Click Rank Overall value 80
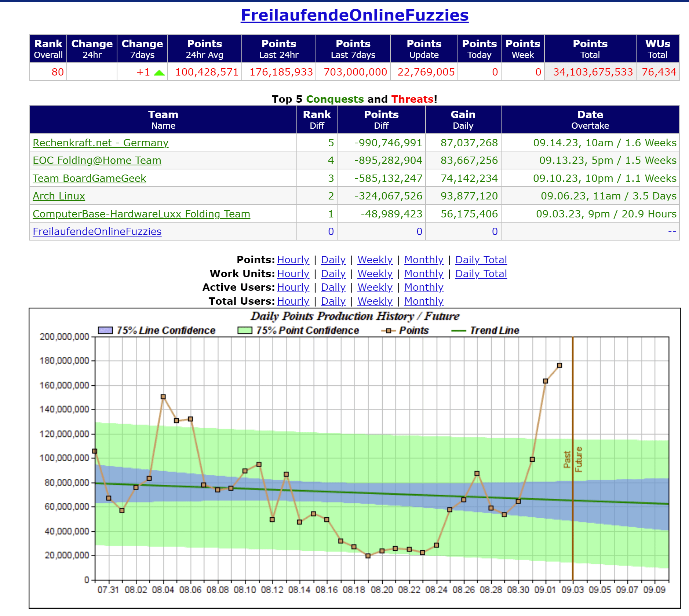 point(58,72)
